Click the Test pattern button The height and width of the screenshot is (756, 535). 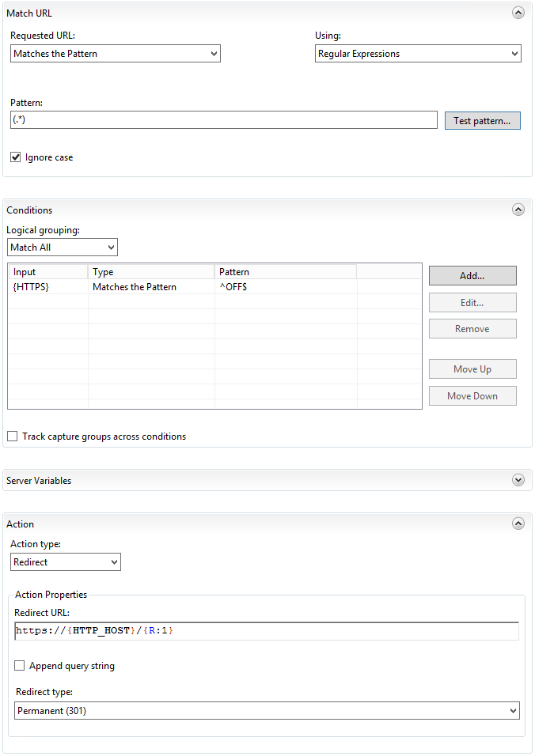(483, 120)
